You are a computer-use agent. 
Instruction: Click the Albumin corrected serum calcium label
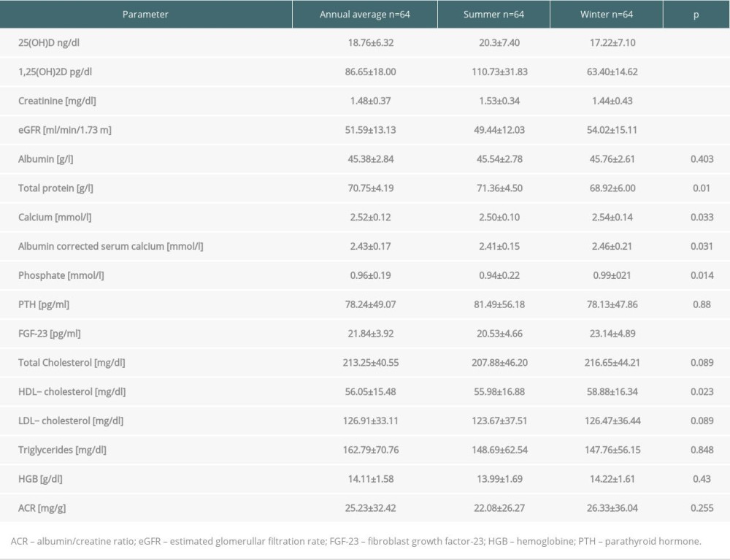(110, 247)
